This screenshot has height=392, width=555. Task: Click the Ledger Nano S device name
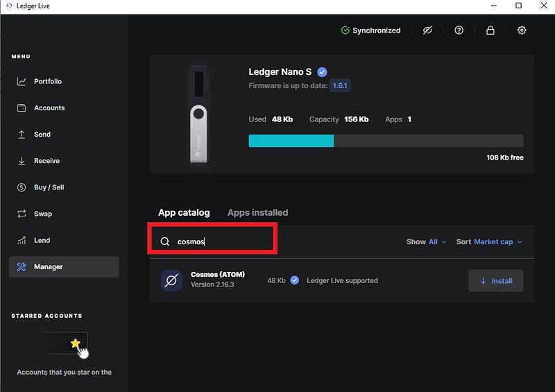pos(280,72)
